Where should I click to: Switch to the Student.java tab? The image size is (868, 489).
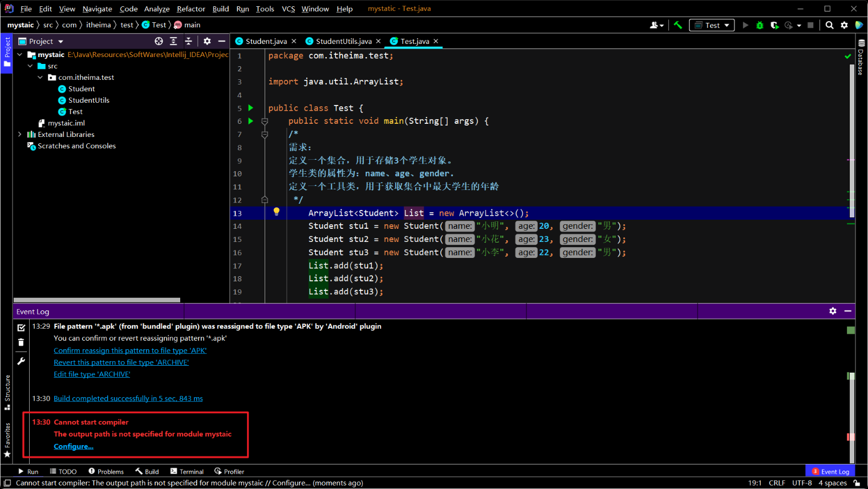pyautogui.click(x=266, y=41)
